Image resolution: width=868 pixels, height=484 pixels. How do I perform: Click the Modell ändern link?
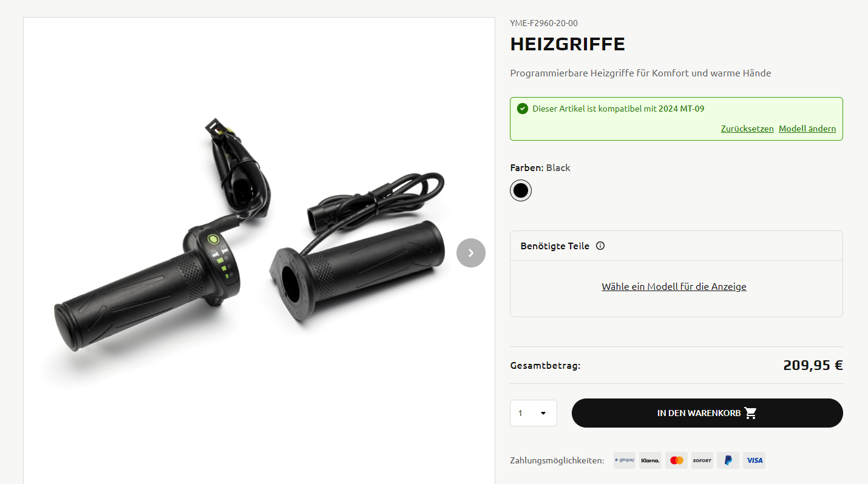click(x=807, y=129)
